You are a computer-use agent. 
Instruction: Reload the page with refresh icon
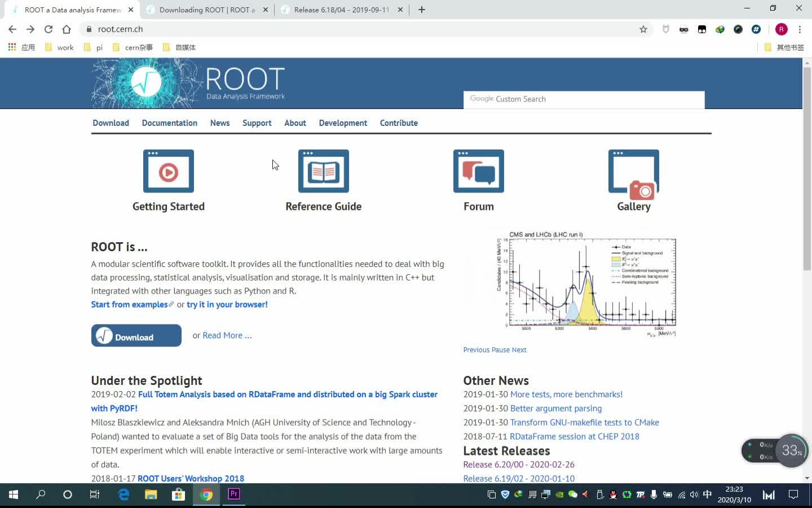(48, 29)
